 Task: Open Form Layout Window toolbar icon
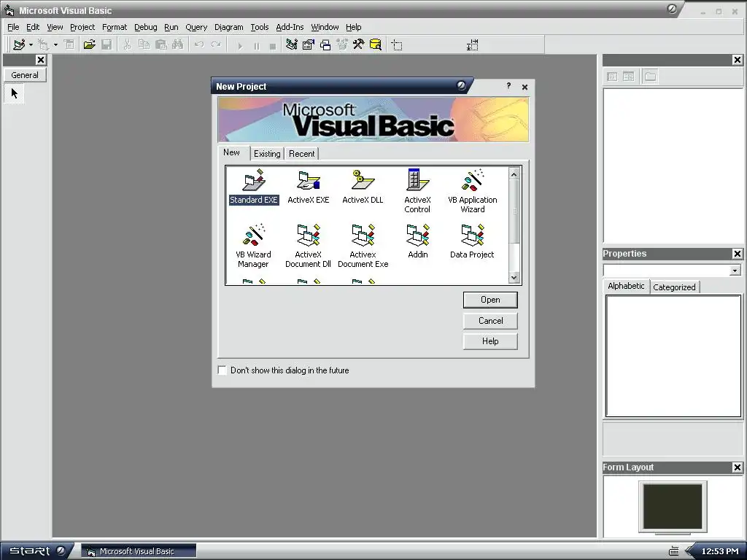tap(325, 44)
